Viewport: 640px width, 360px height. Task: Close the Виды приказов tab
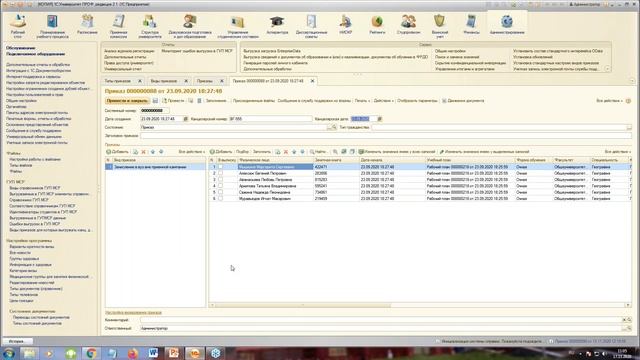(186, 81)
